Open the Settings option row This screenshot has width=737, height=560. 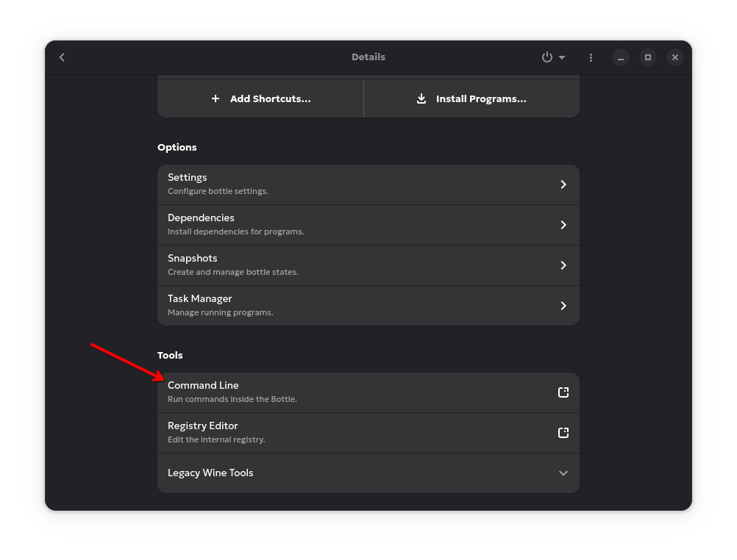coord(368,184)
